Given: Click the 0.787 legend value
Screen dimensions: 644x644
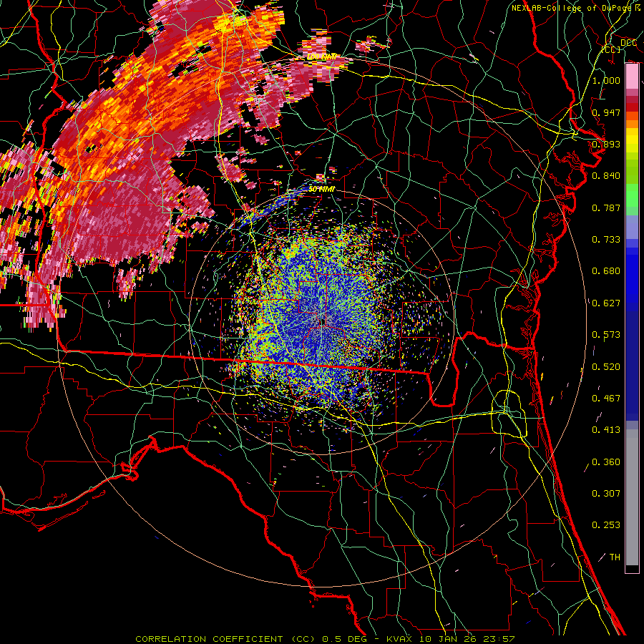Looking at the screenshot, I should tap(606, 208).
